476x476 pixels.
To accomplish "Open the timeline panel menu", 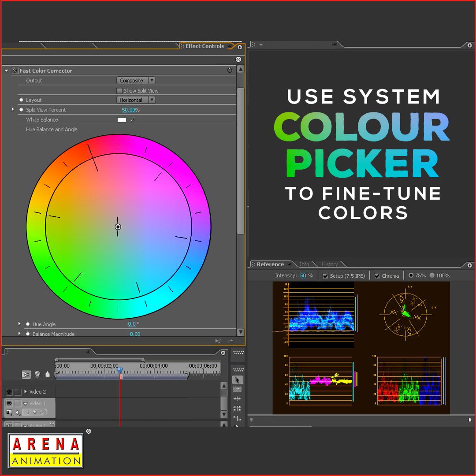I will [x=223, y=353].
